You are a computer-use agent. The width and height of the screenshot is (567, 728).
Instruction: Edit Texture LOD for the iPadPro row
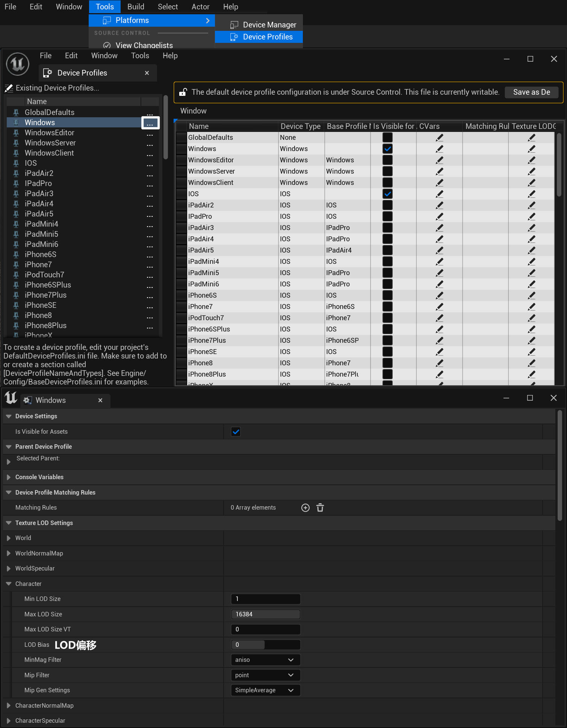click(x=531, y=216)
